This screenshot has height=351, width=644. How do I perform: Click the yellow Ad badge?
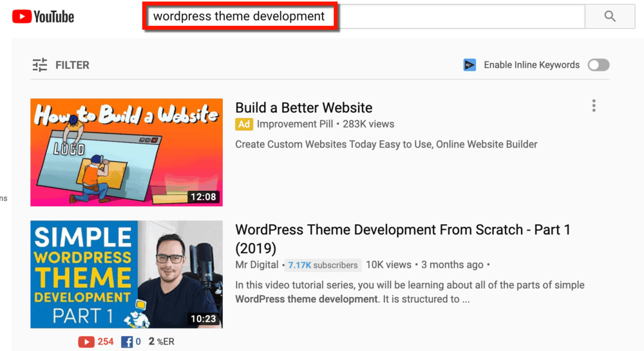[244, 124]
